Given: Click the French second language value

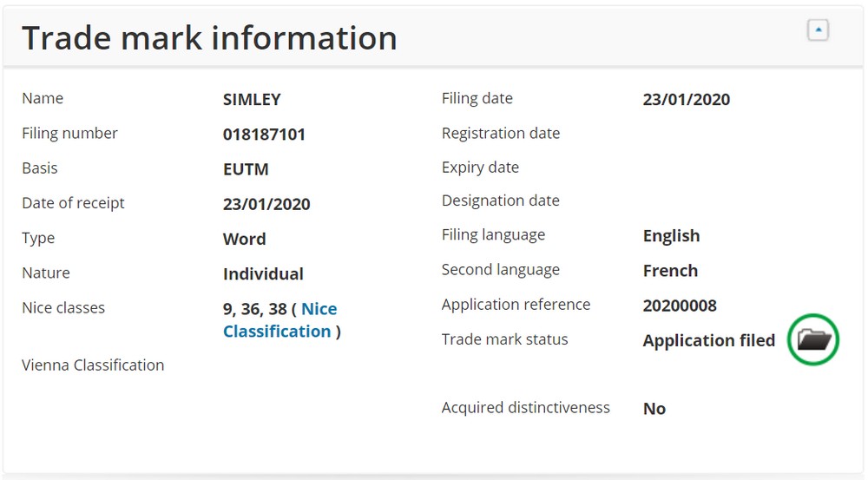Looking at the screenshot, I should click(670, 271).
